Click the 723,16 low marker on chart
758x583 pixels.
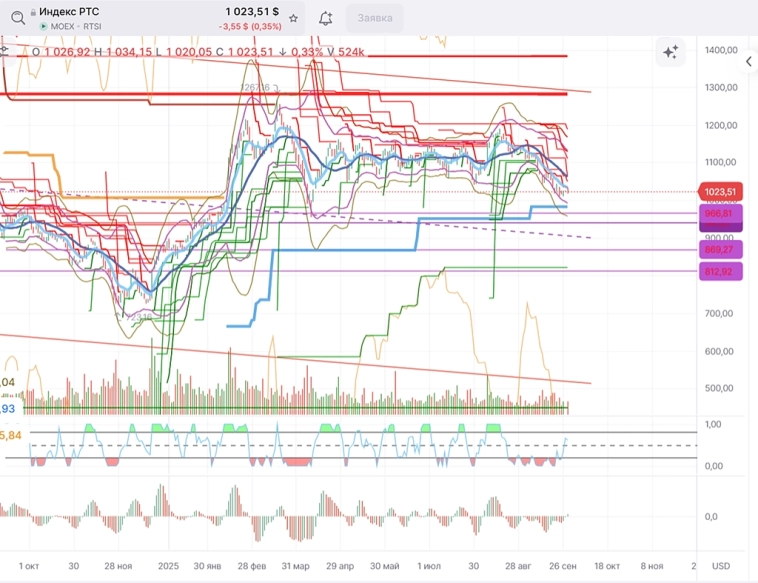[x=139, y=317]
